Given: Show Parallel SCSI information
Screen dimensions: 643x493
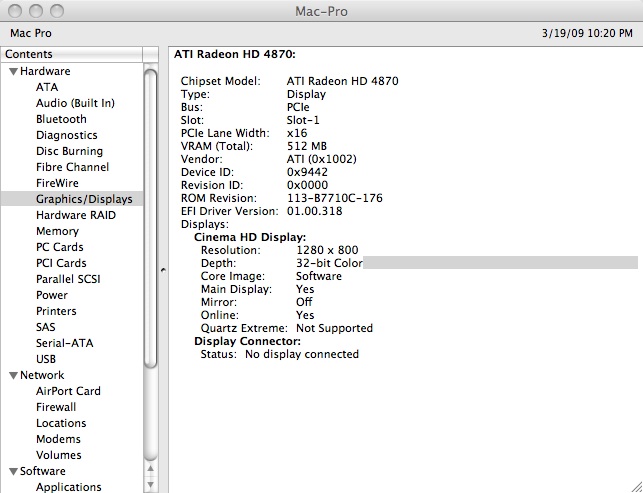Looking at the screenshot, I should coord(68,279).
